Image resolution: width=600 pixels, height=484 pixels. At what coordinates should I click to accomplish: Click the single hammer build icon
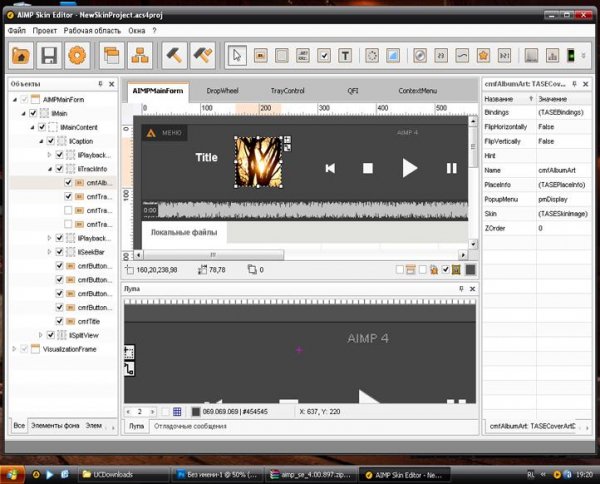click(174, 56)
